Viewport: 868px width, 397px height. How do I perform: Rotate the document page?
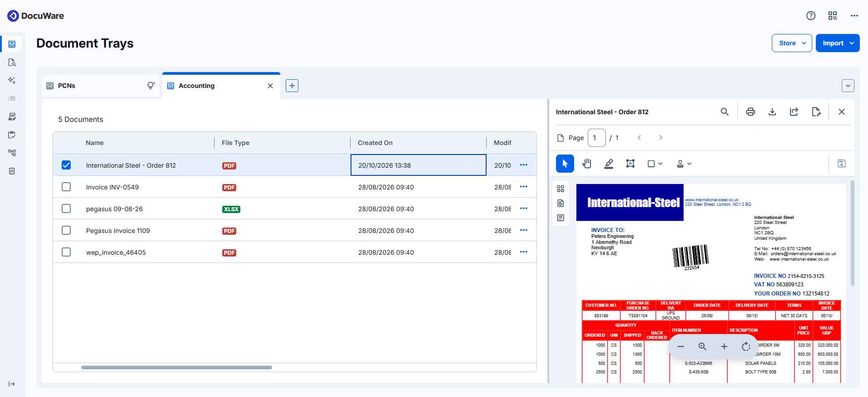tap(746, 347)
